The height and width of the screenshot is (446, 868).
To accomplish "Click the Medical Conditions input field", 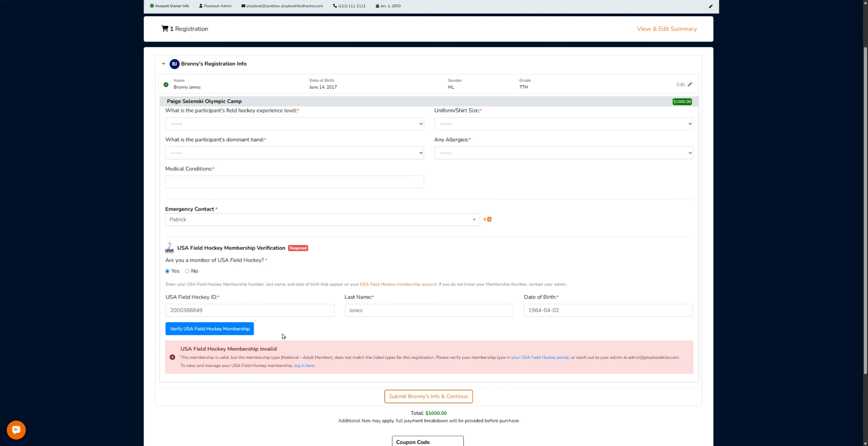I will click(x=294, y=182).
